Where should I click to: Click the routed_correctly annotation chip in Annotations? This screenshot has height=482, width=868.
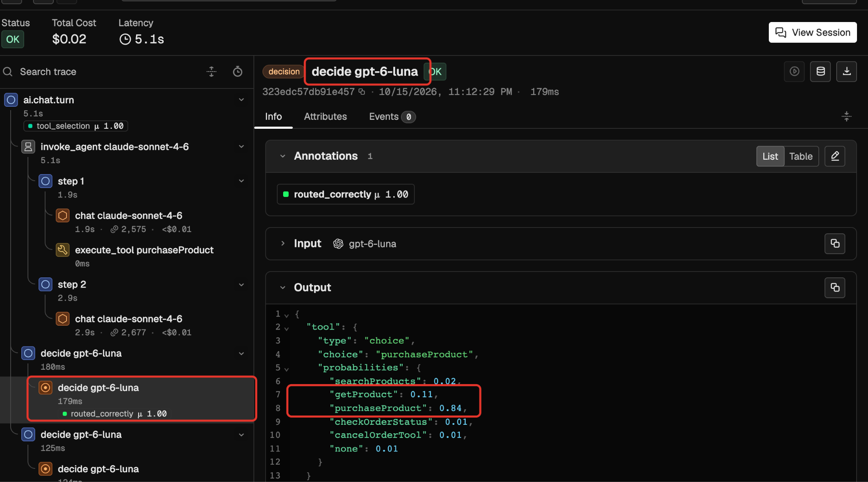click(x=346, y=194)
